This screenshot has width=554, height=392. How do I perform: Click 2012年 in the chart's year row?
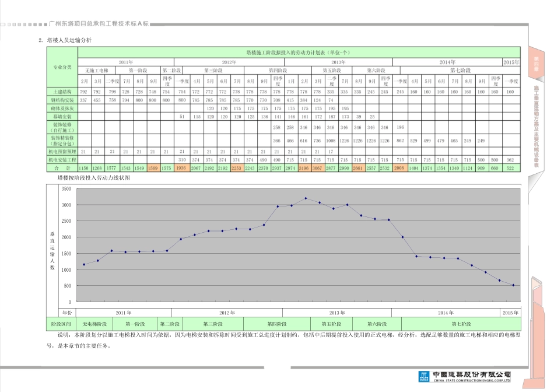pos(227,313)
